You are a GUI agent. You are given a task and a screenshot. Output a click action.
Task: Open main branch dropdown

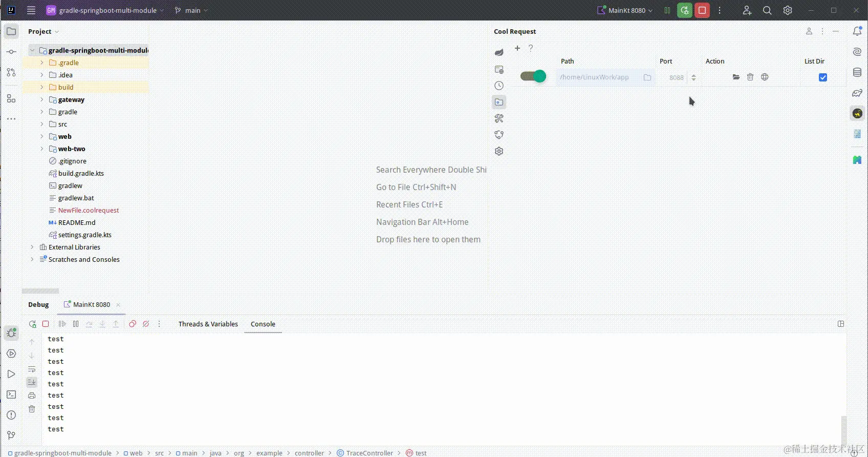coord(191,10)
